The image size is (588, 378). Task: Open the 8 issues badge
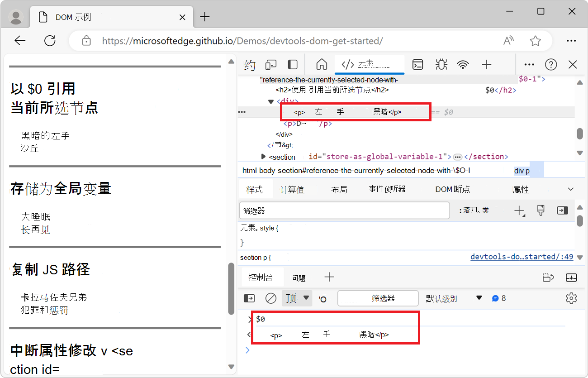click(499, 298)
